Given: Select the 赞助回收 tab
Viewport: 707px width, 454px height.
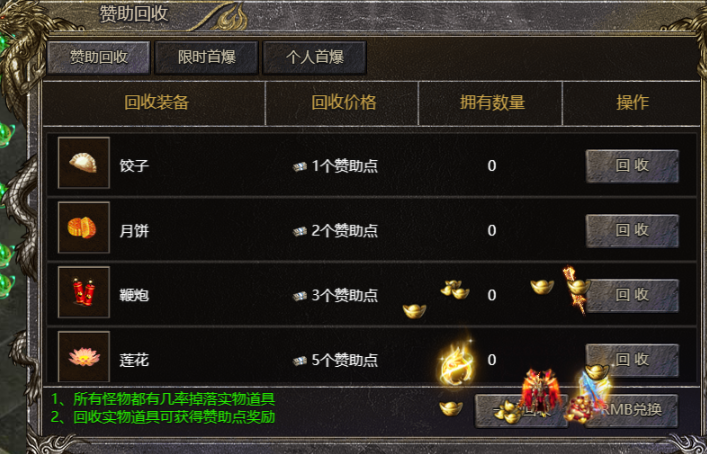Looking at the screenshot, I should [x=99, y=57].
